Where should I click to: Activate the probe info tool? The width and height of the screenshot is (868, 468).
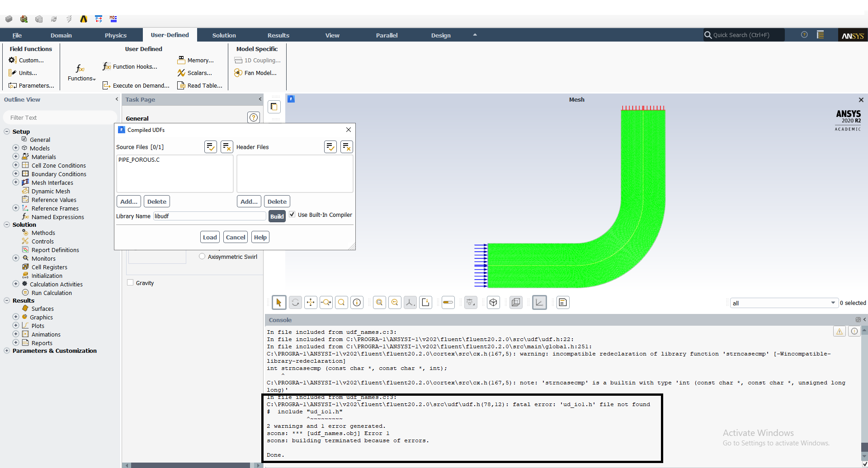point(357,303)
